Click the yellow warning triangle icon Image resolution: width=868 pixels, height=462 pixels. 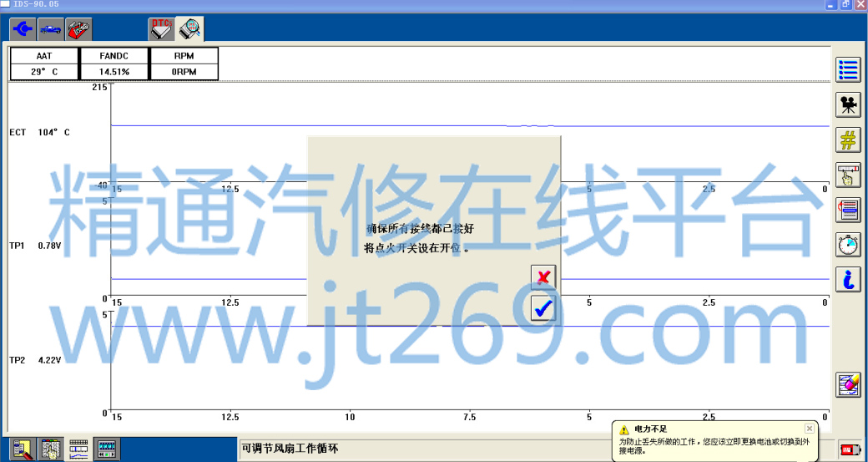(x=624, y=429)
